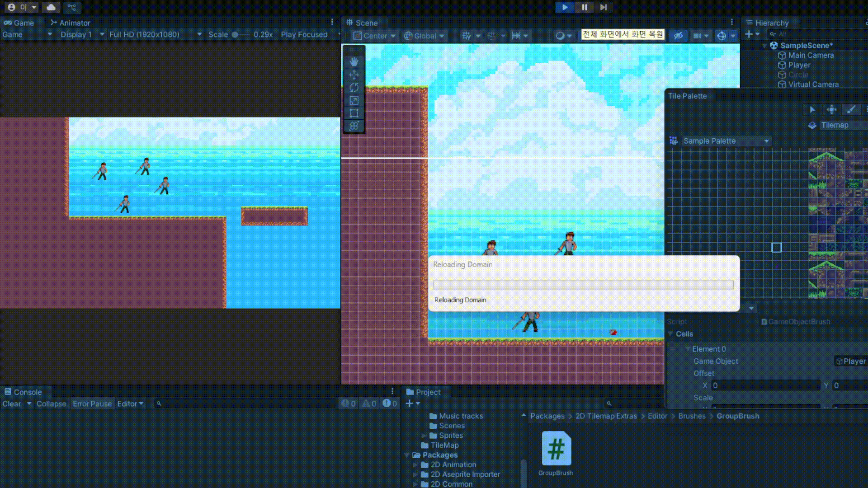
Task: Toggle scene visibility hidden-objects eye icon
Action: coord(678,36)
